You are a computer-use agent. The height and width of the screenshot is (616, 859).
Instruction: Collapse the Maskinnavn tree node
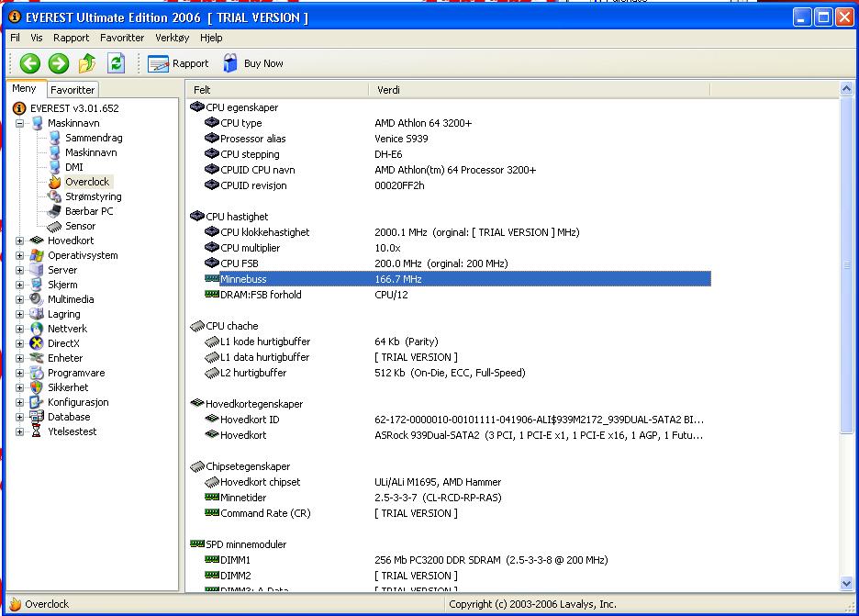coord(19,123)
